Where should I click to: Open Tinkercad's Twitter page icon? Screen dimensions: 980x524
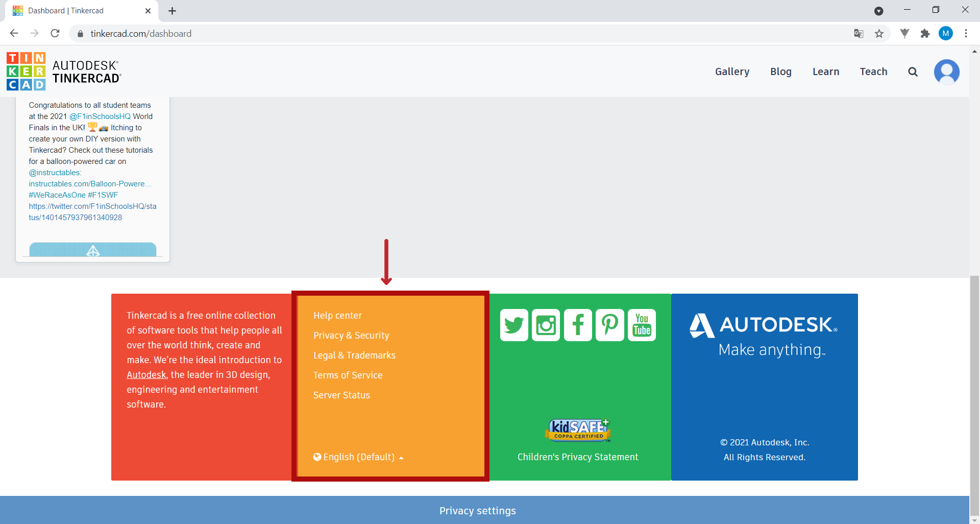514,325
